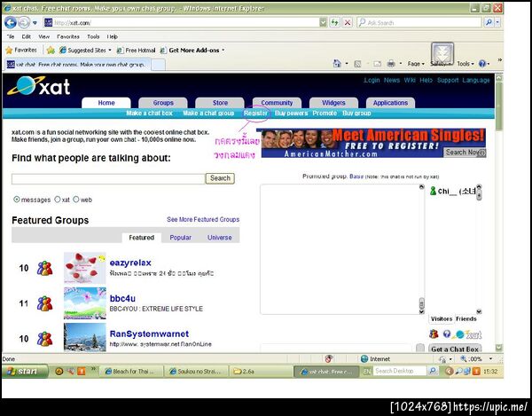532x416 pixels.
Task: Click the Register link in blue bar
Action: [x=256, y=113]
